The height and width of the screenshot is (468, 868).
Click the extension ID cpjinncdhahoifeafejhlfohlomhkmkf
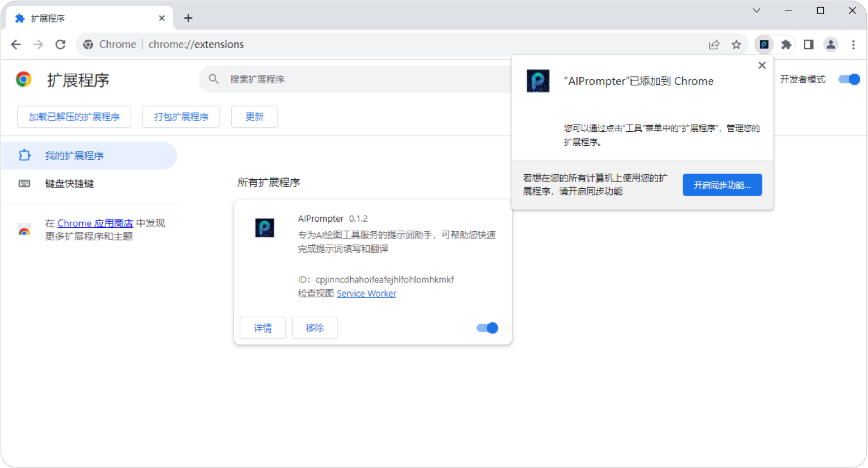[385, 280]
